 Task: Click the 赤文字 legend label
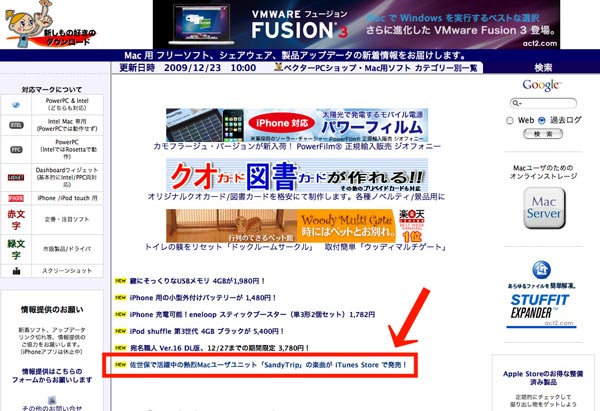(x=16, y=220)
